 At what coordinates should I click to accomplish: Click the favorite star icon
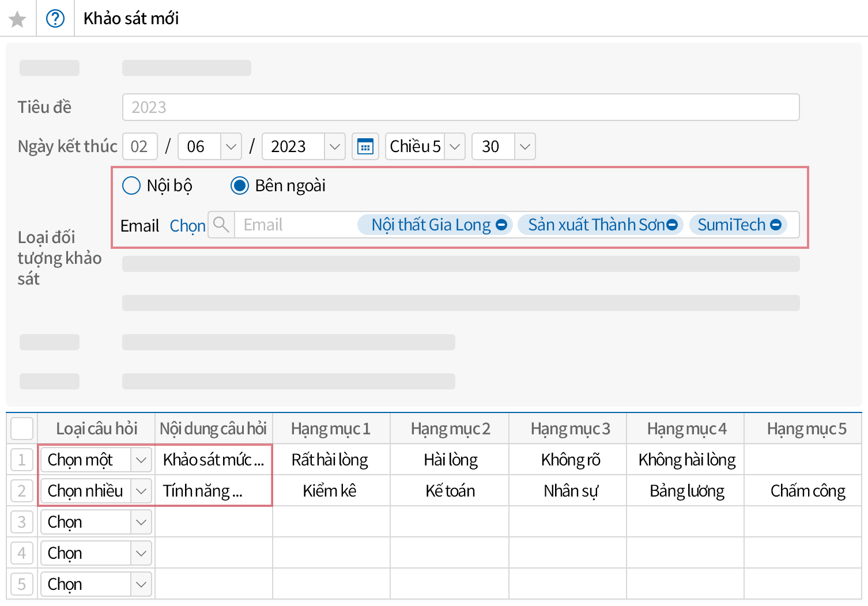pyautogui.click(x=18, y=19)
